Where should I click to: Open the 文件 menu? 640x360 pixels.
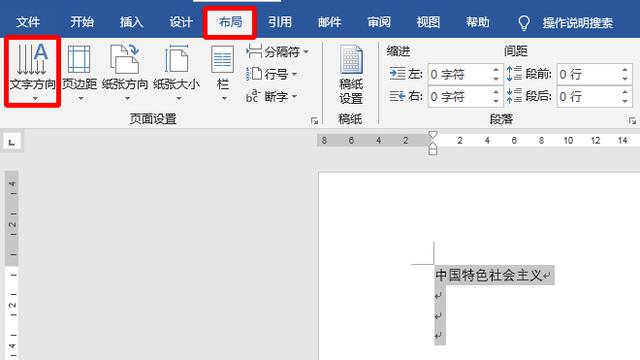(x=28, y=22)
